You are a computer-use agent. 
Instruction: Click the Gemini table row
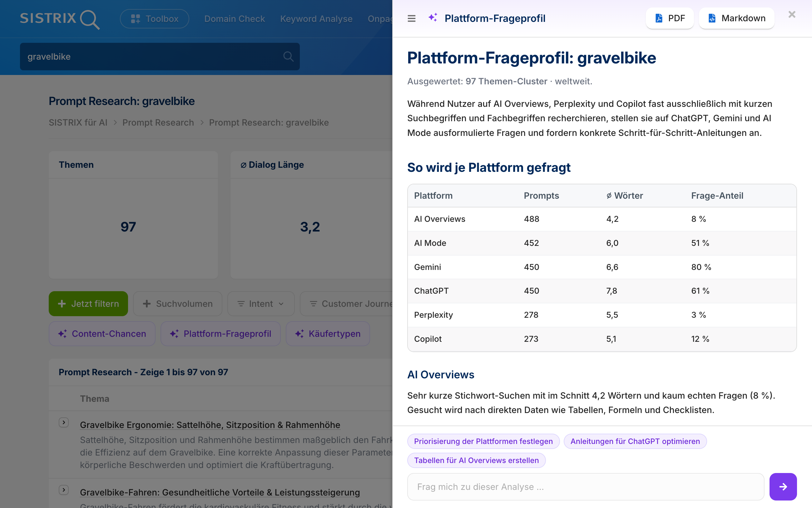602,267
